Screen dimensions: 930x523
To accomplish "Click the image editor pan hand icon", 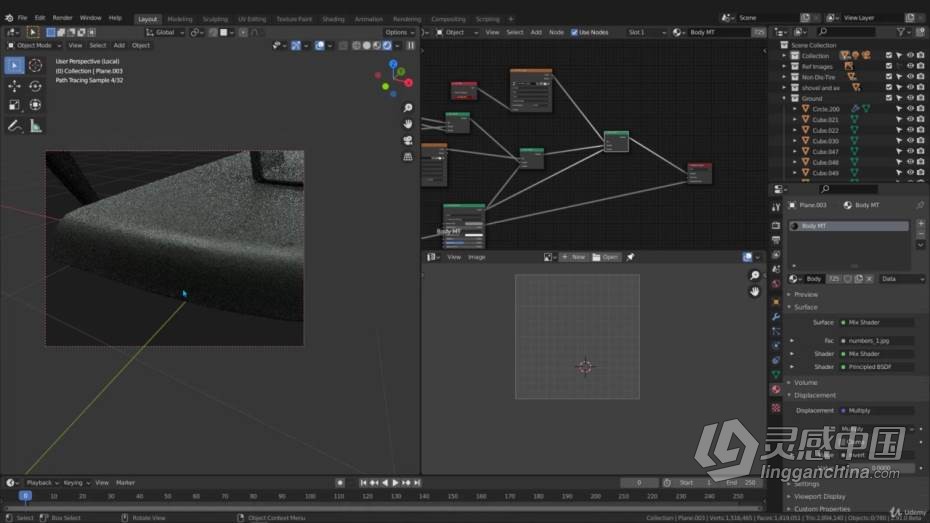I will pyautogui.click(x=754, y=292).
